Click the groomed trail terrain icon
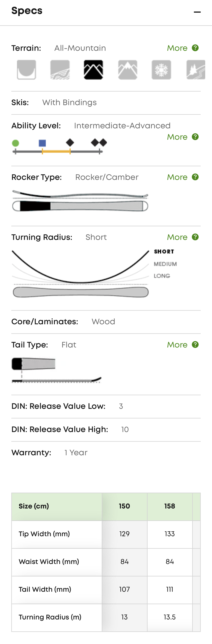212x644 pixels. click(x=60, y=70)
